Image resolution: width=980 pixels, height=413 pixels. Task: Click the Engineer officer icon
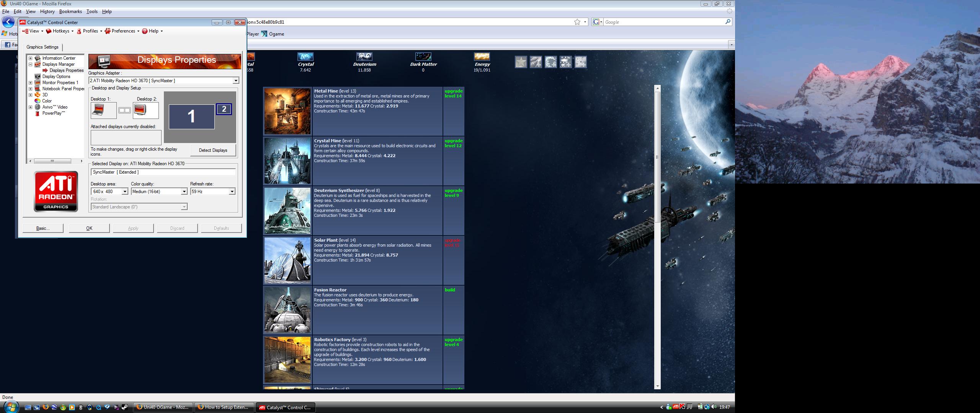[550, 62]
